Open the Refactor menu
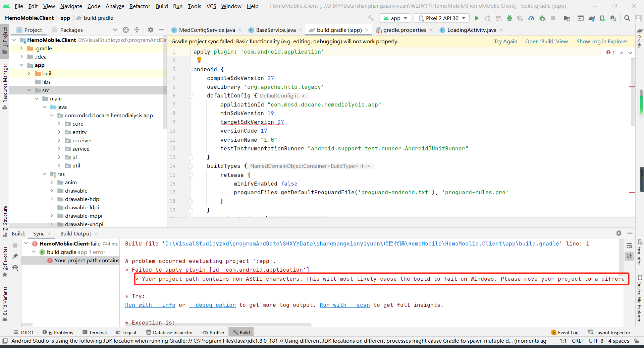The image size is (644, 348). tap(140, 6)
